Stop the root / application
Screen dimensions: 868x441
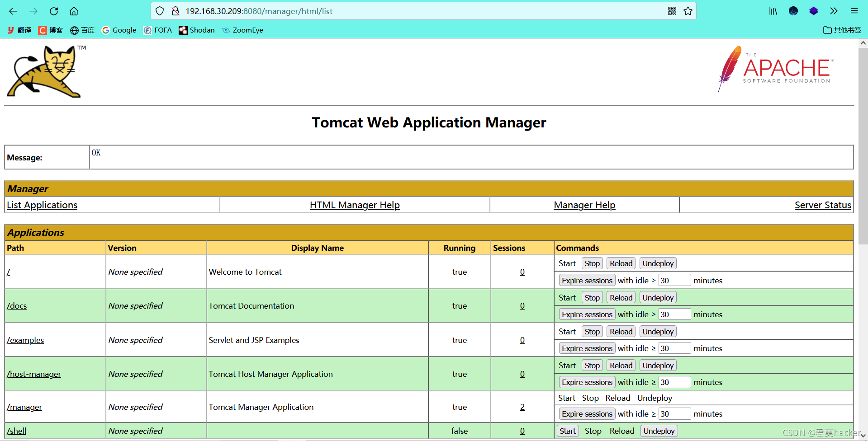coord(592,263)
